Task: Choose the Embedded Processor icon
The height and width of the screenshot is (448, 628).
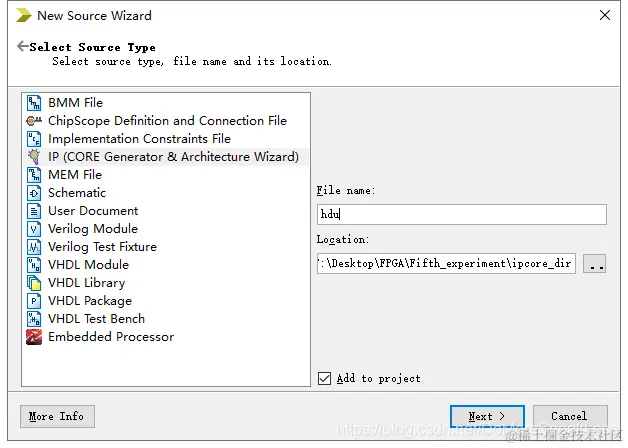Action: click(x=34, y=337)
